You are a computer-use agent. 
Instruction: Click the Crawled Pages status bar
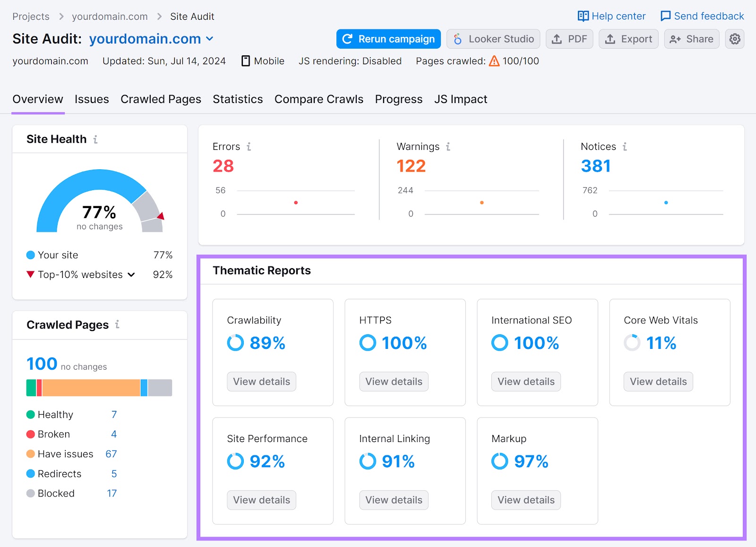[x=99, y=388]
